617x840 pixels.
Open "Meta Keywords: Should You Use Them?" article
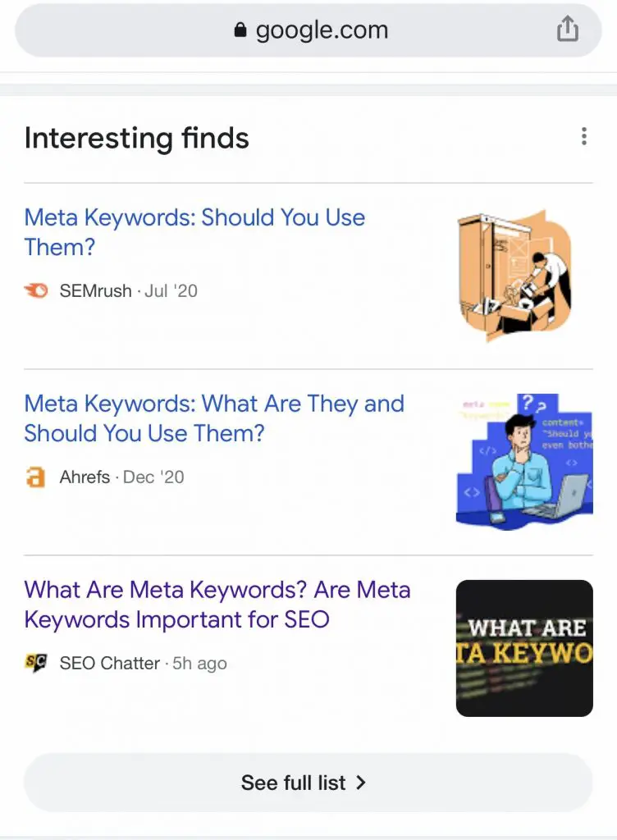coord(194,232)
